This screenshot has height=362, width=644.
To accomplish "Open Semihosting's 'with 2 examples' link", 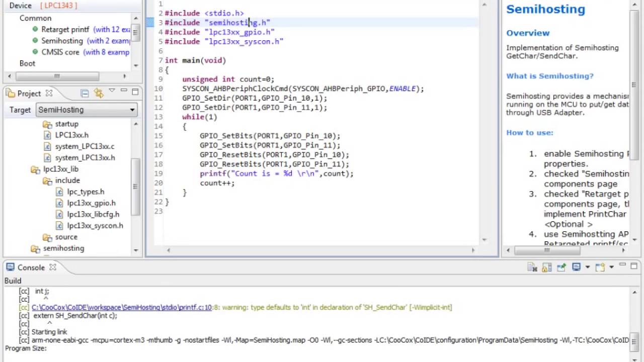I will point(108,41).
